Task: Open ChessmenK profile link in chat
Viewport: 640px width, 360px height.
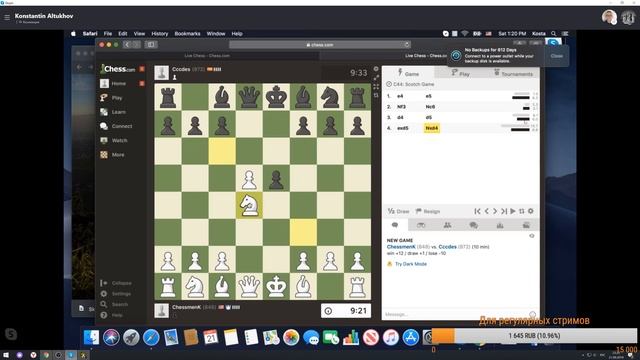Action: click(401, 247)
